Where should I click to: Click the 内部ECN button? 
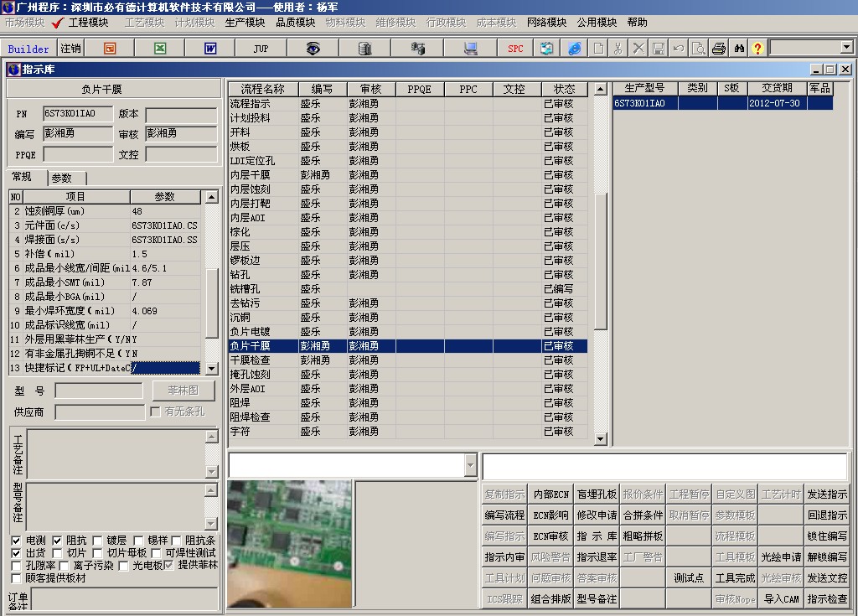(550, 494)
